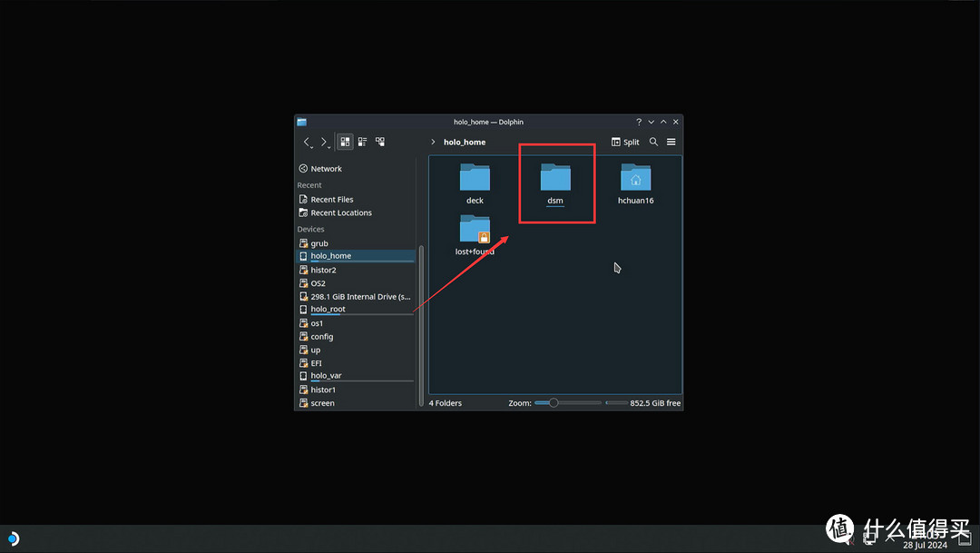Screen dimensions: 980x553
Task: Select the deck folder
Action: tap(475, 179)
